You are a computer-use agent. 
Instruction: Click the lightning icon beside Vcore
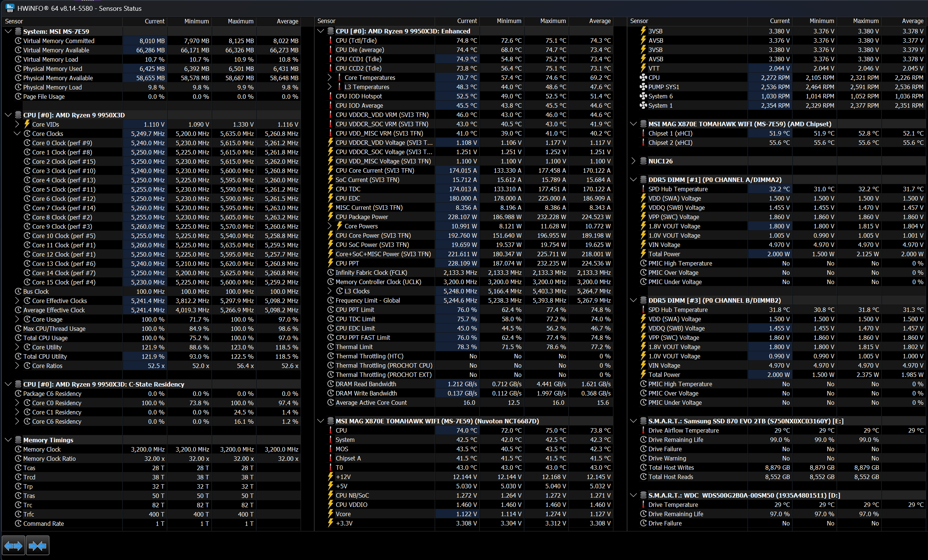[x=330, y=514]
